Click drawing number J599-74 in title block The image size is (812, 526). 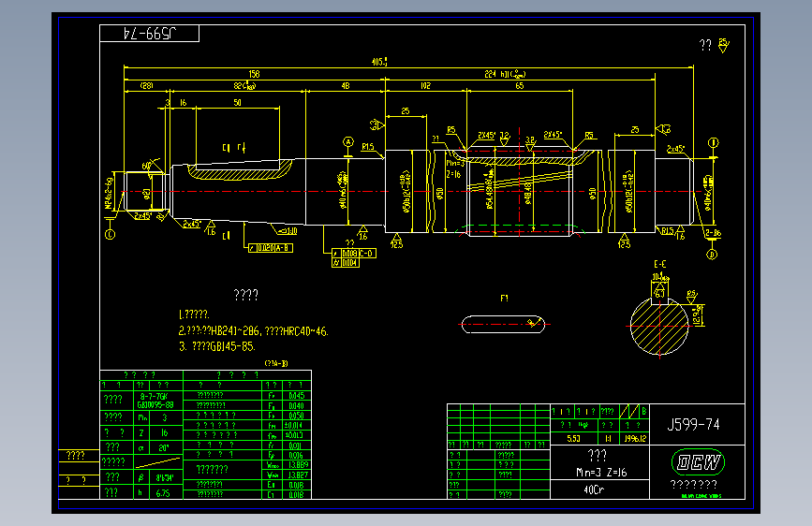click(x=693, y=425)
